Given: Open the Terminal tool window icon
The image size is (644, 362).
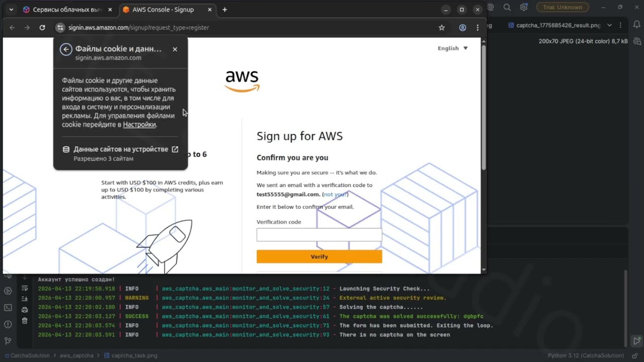Looking at the screenshot, I should 8,307.
